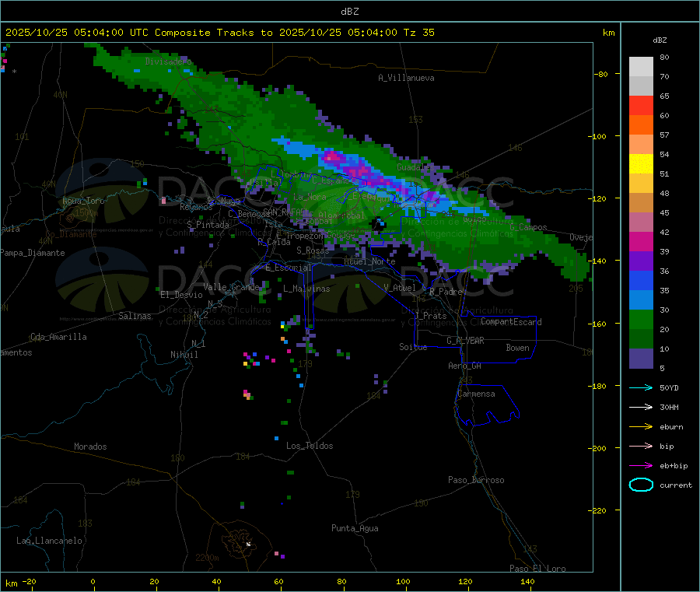Click the magenta eb+bip arrow in legend

pyautogui.click(x=641, y=466)
